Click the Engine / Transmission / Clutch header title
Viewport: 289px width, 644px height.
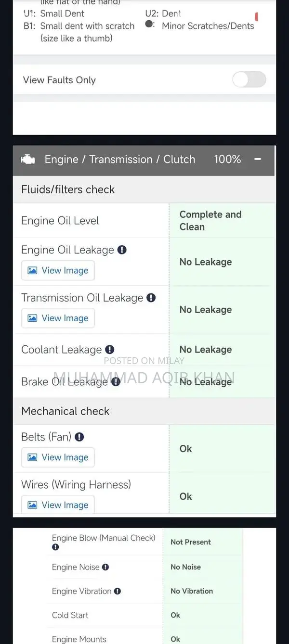(120, 160)
